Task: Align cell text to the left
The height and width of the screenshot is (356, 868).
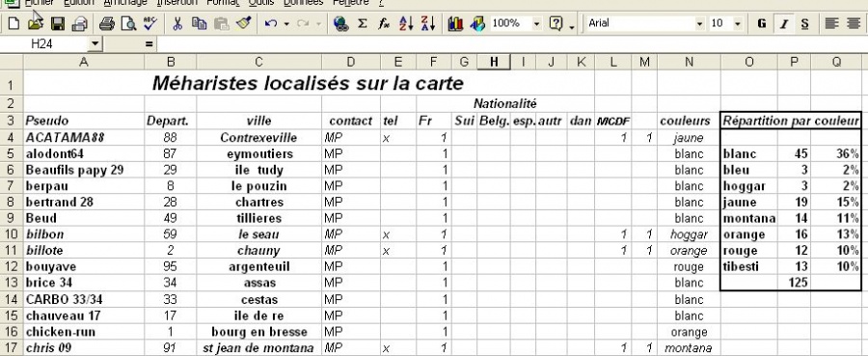Action: [x=831, y=24]
